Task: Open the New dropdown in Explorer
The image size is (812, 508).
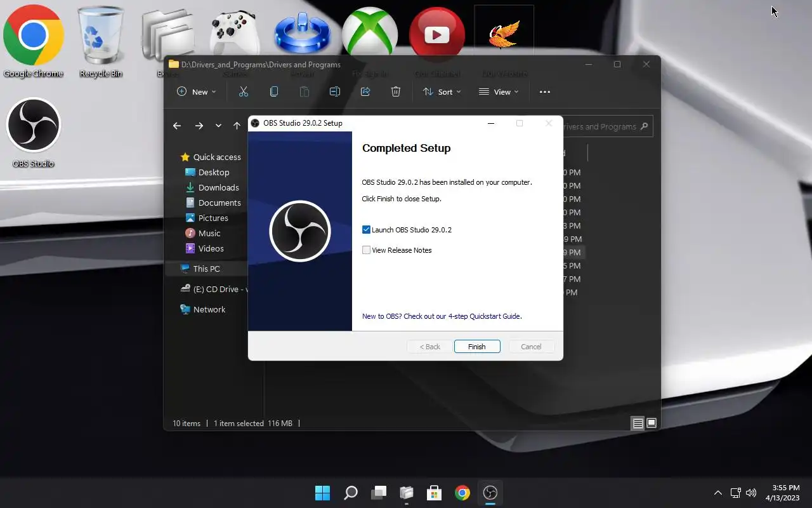Action: [197, 92]
